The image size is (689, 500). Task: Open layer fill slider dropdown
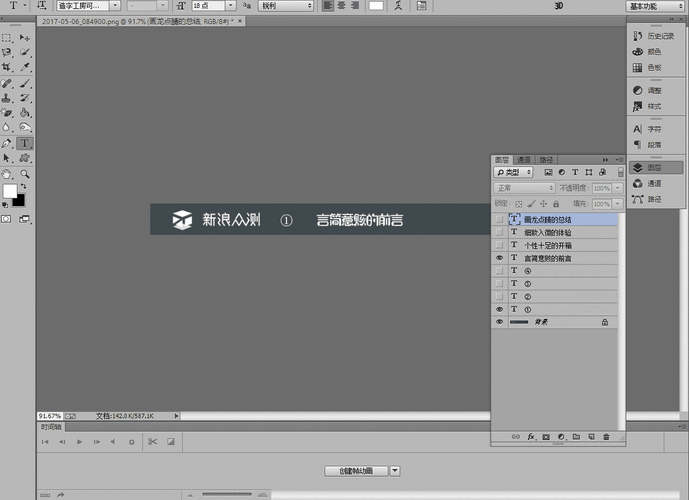click(x=617, y=204)
